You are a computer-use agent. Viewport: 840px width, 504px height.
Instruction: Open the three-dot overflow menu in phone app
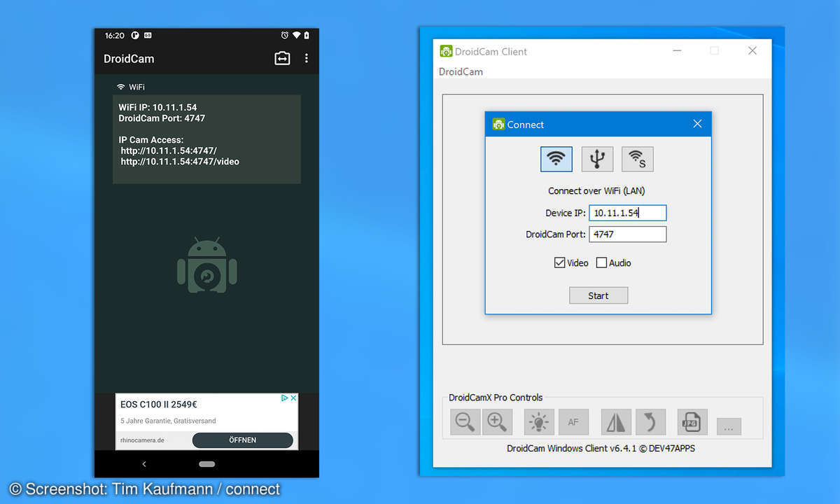306,58
